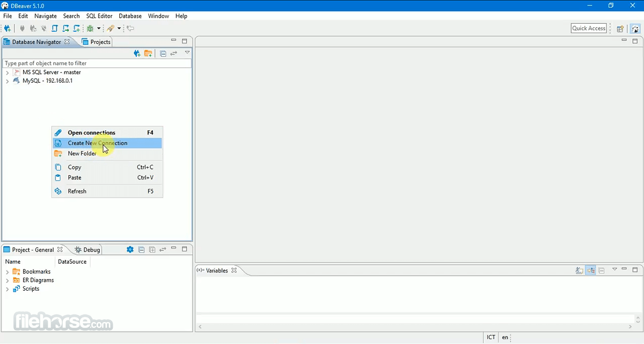Minimize the Database Navigator panel
This screenshot has width=644, height=344.
174,40
